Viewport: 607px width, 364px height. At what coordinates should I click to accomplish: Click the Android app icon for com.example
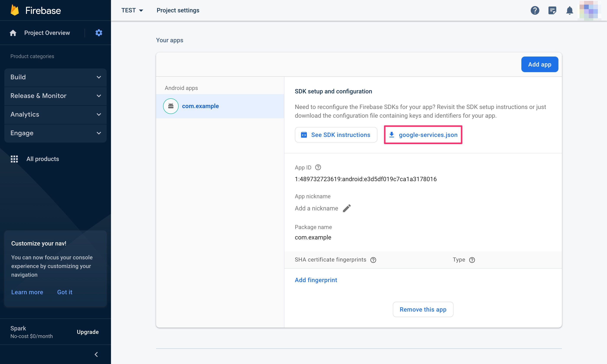171,106
